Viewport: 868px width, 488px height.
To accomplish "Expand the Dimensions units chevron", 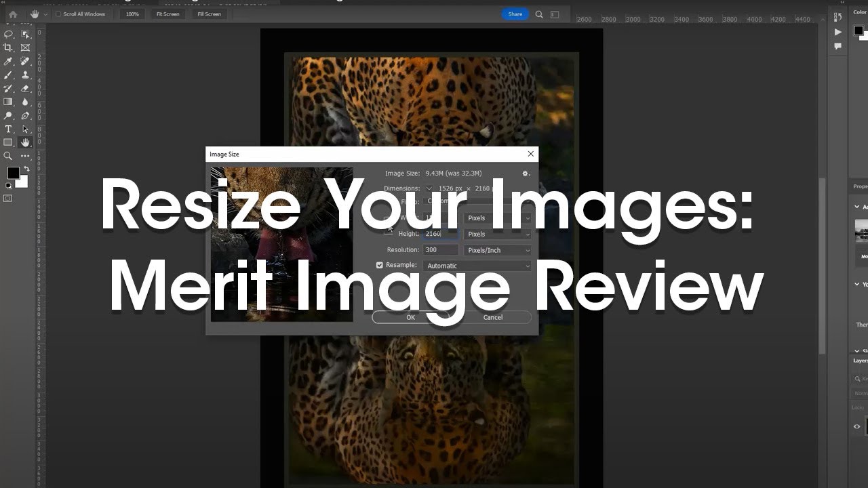I will tap(429, 188).
